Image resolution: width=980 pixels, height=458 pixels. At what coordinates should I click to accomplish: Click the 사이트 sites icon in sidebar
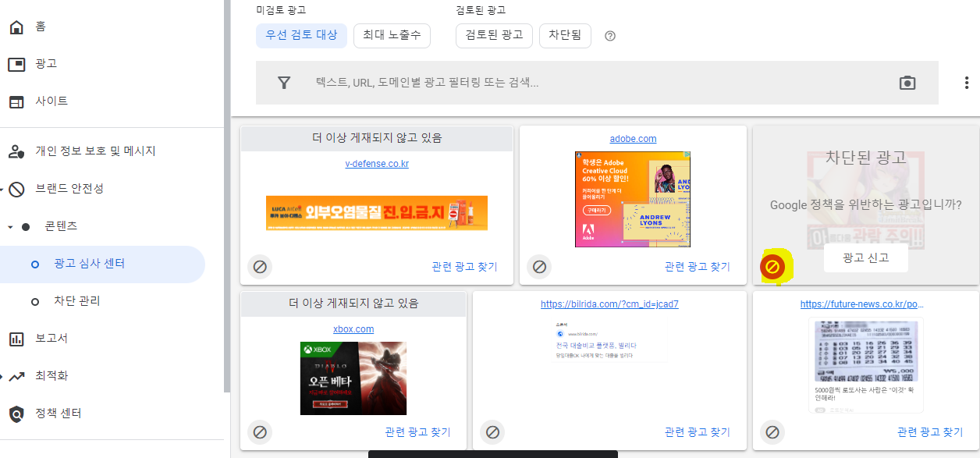tap(16, 101)
